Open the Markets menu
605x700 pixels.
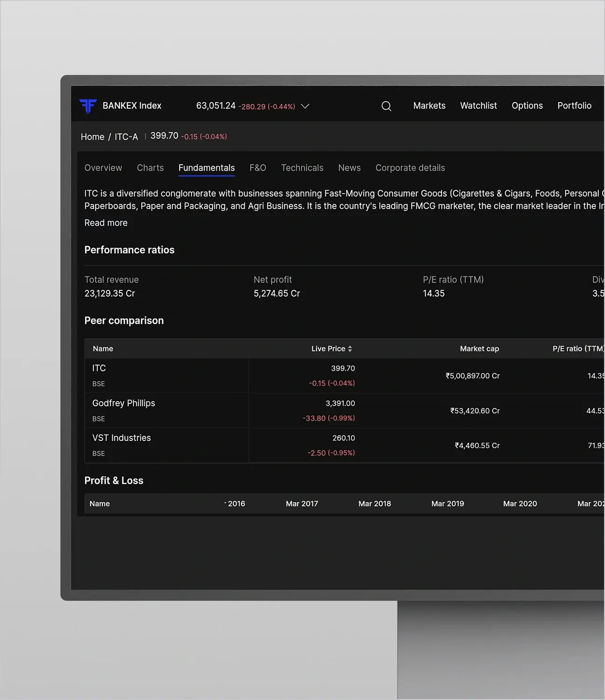coord(429,106)
